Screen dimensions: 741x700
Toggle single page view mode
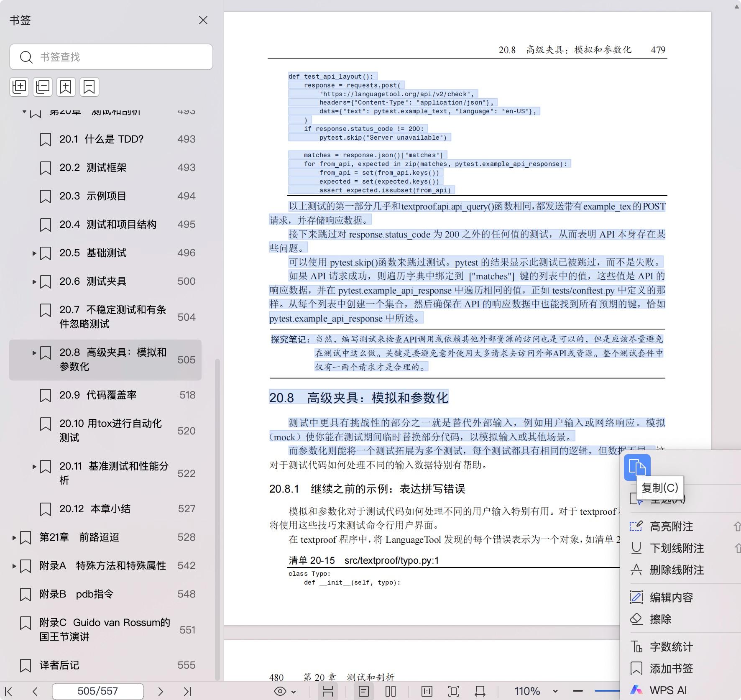click(x=364, y=692)
